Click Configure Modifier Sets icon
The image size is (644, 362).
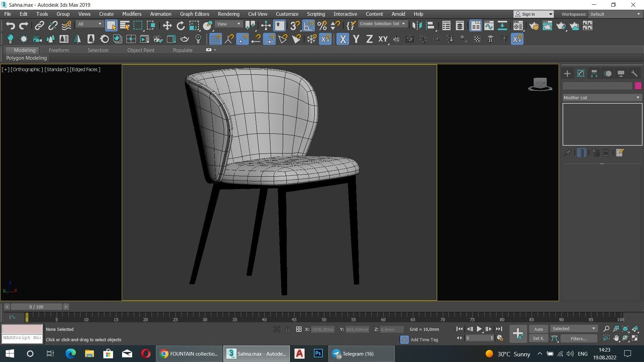(620, 153)
